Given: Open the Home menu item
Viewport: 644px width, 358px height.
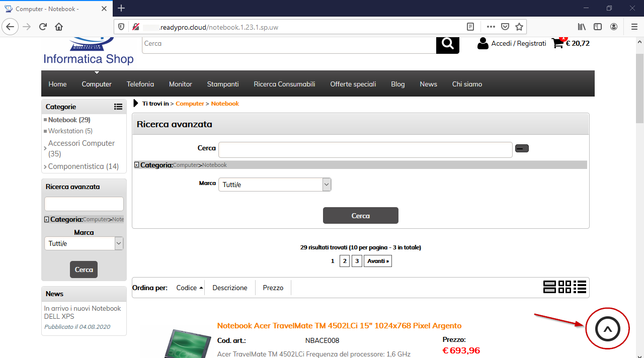Looking at the screenshot, I should [57, 84].
